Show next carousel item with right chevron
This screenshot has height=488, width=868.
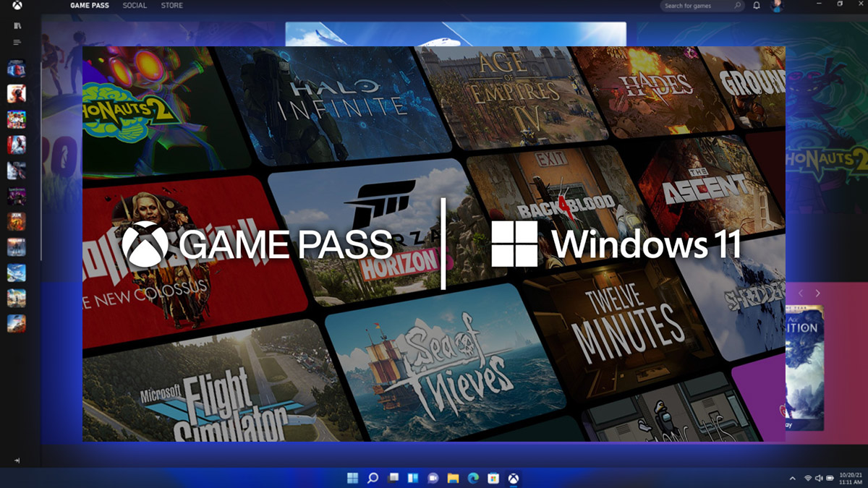point(818,294)
